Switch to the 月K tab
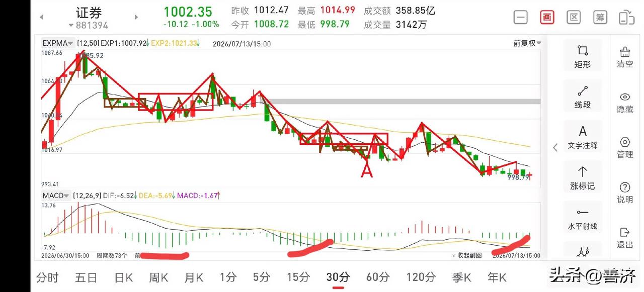This screenshot has width=644, height=292. tap(194, 277)
